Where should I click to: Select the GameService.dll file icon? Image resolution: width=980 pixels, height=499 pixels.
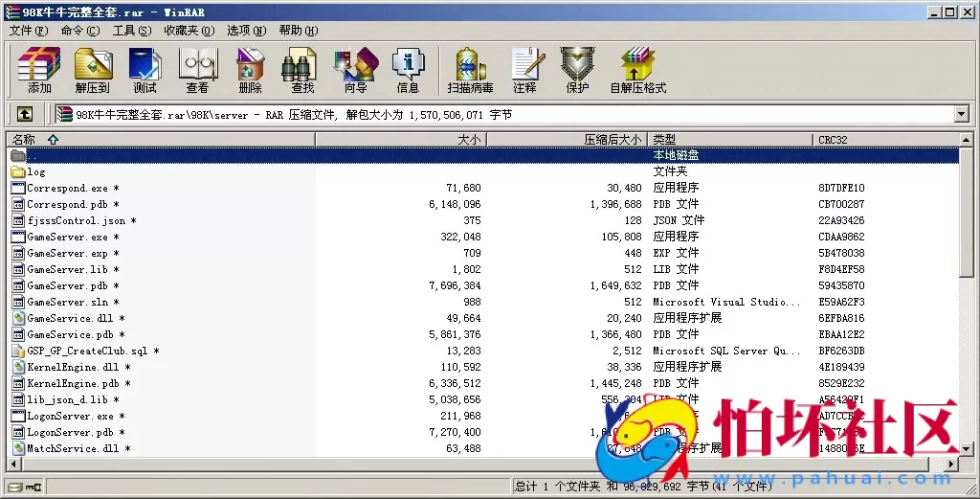coord(17,318)
